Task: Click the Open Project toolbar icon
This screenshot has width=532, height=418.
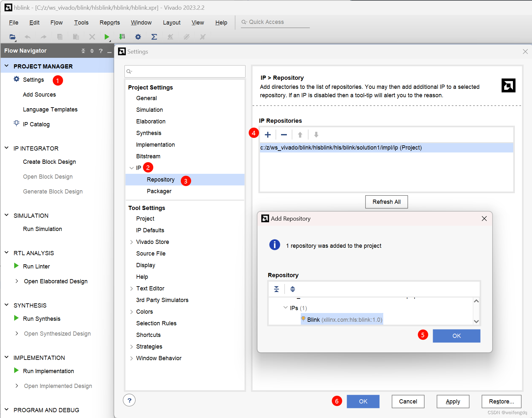Action: pyautogui.click(x=12, y=37)
